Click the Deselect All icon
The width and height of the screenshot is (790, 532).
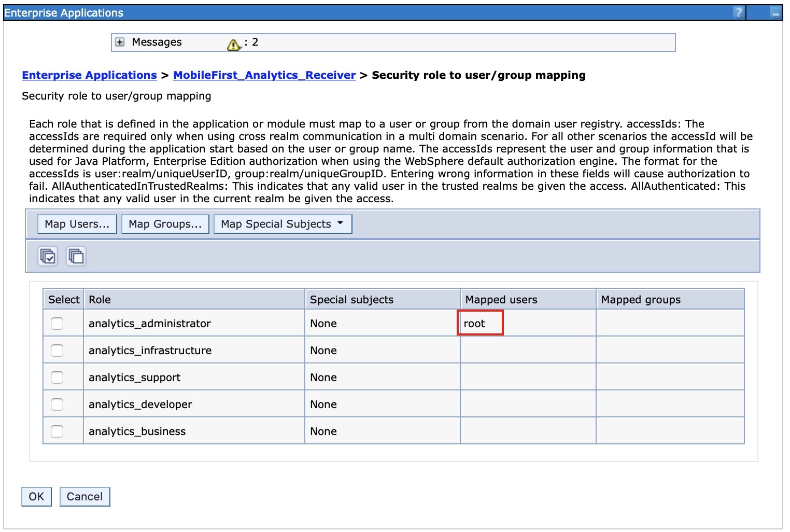click(76, 256)
